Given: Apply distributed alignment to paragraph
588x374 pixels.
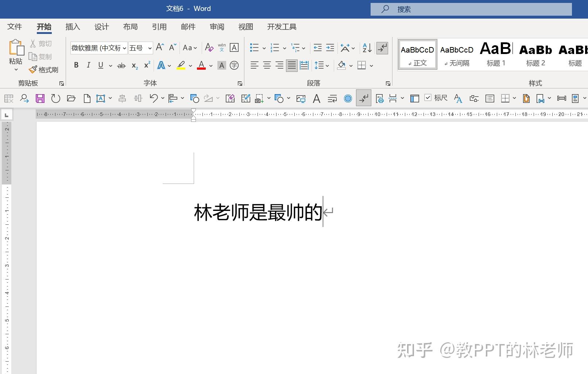Looking at the screenshot, I should click(304, 65).
